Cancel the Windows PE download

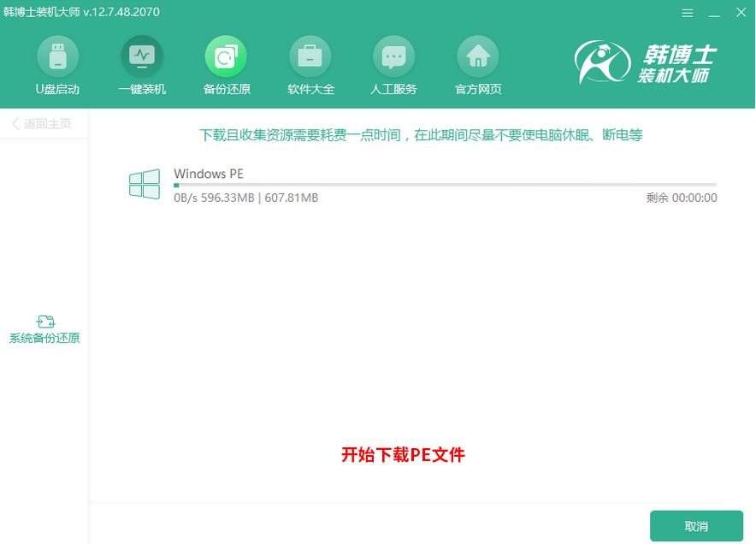pyautogui.click(x=697, y=526)
